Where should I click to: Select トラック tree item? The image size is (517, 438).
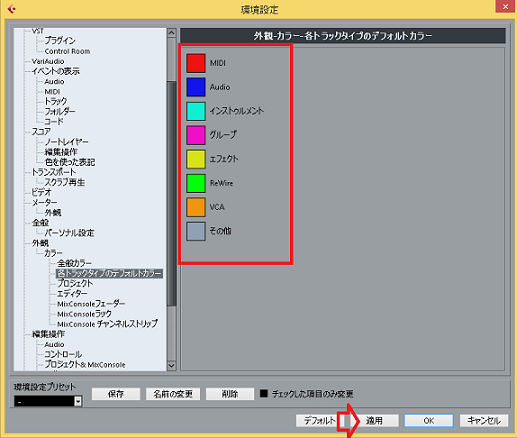coord(56,101)
